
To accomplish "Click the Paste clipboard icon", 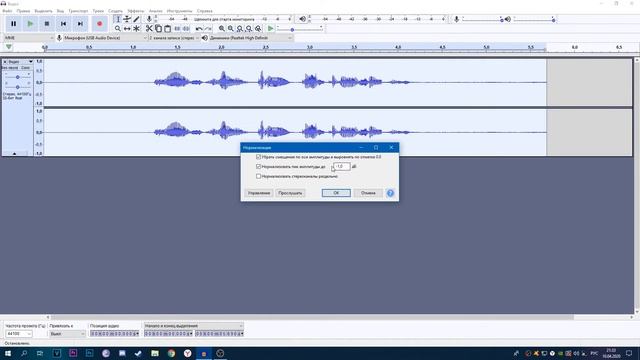I will point(167,29).
